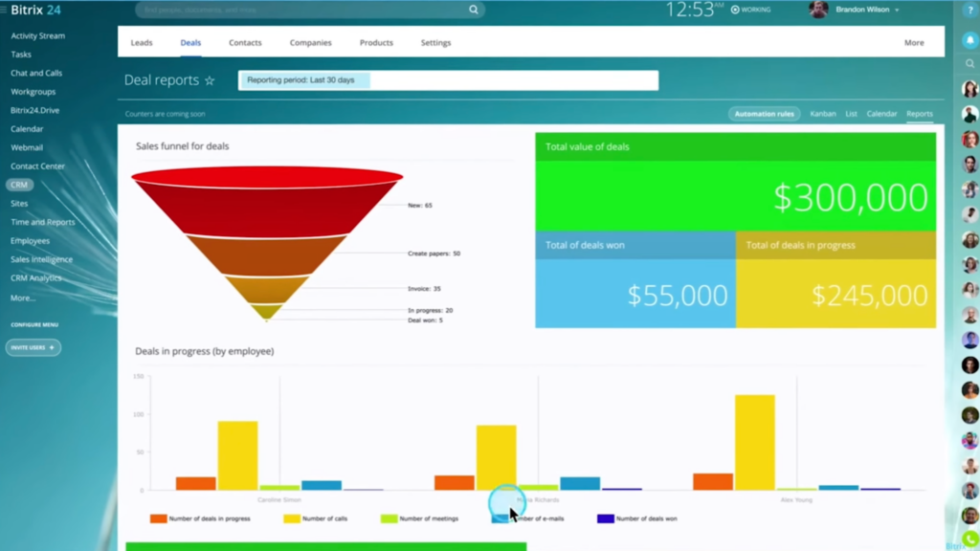Open the search magnifier in the right sidebar
Viewport: 980px width, 551px height.
(x=969, y=63)
